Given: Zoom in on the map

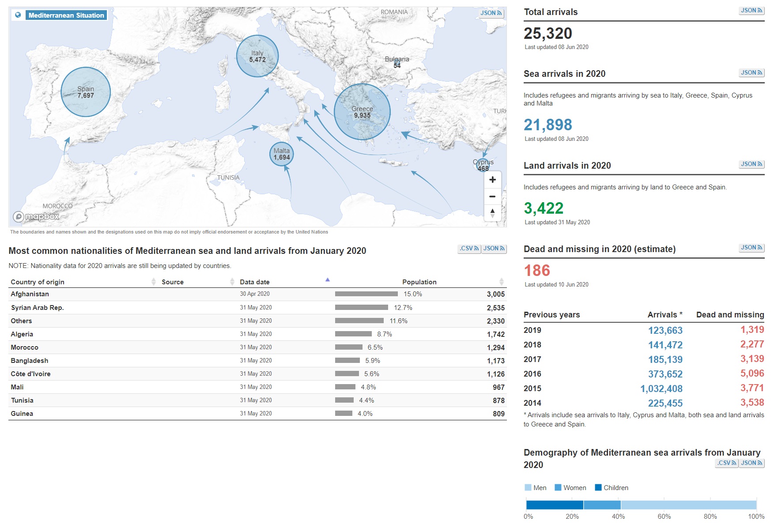Looking at the screenshot, I should (492, 180).
